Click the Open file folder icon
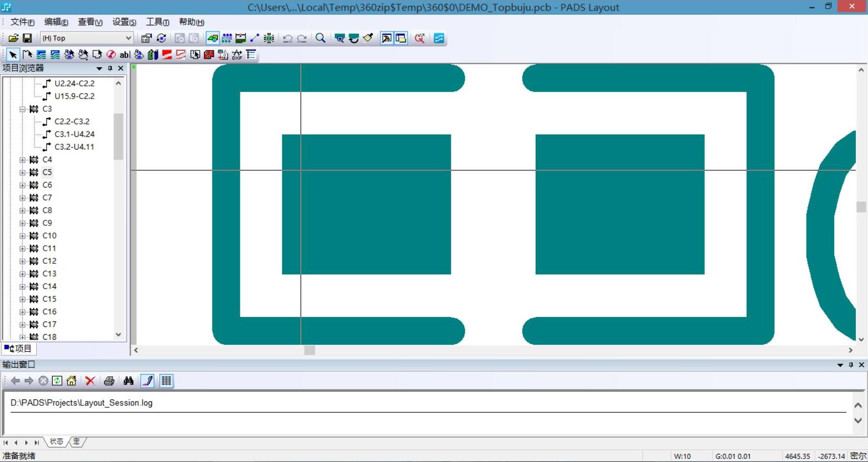 coord(13,38)
